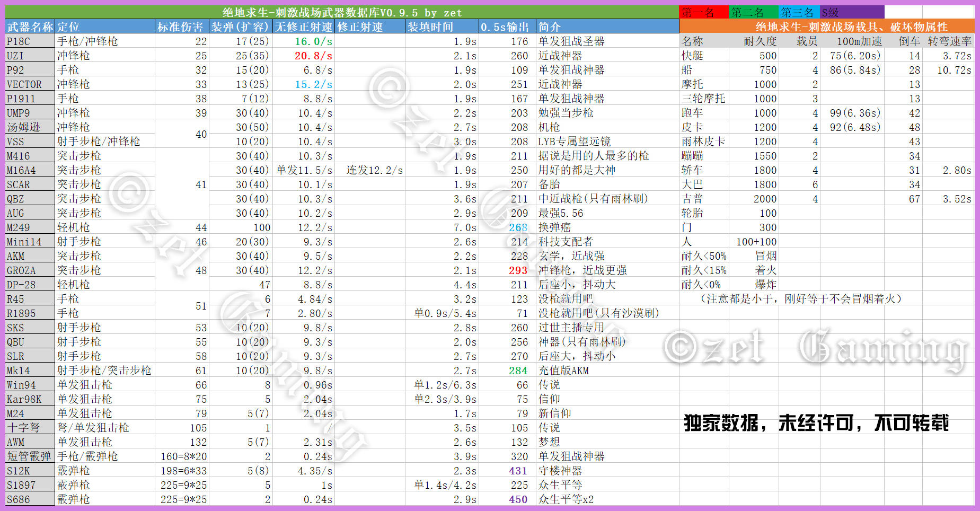
Task: Select the 定位 column header
Action: coord(105,27)
